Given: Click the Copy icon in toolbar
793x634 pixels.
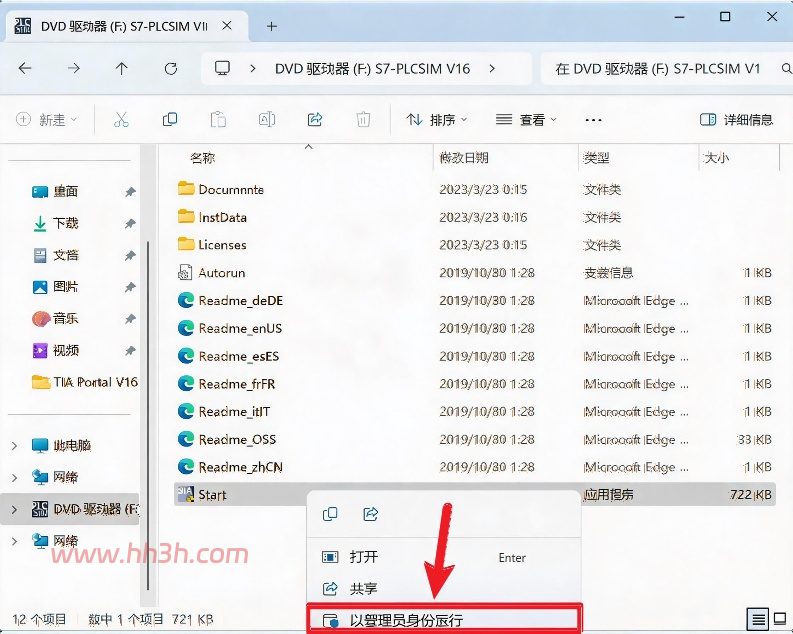Looking at the screenshot, I should (x=169, y=120).
